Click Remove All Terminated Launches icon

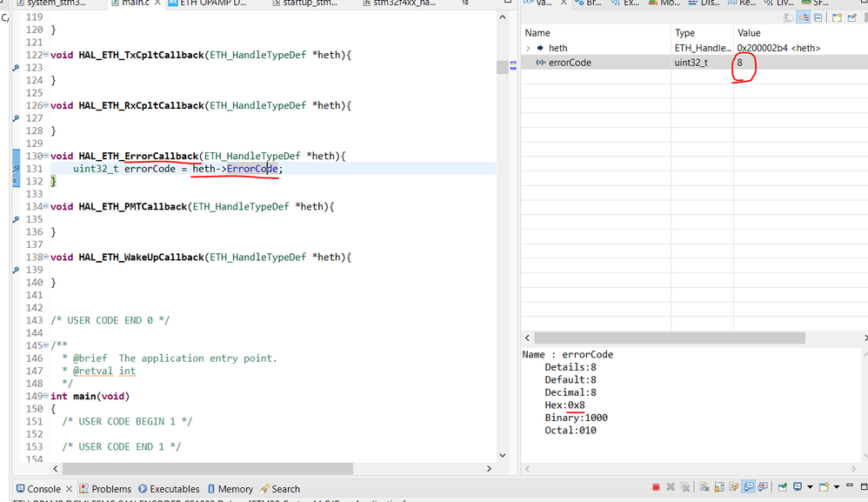point(685,487)
